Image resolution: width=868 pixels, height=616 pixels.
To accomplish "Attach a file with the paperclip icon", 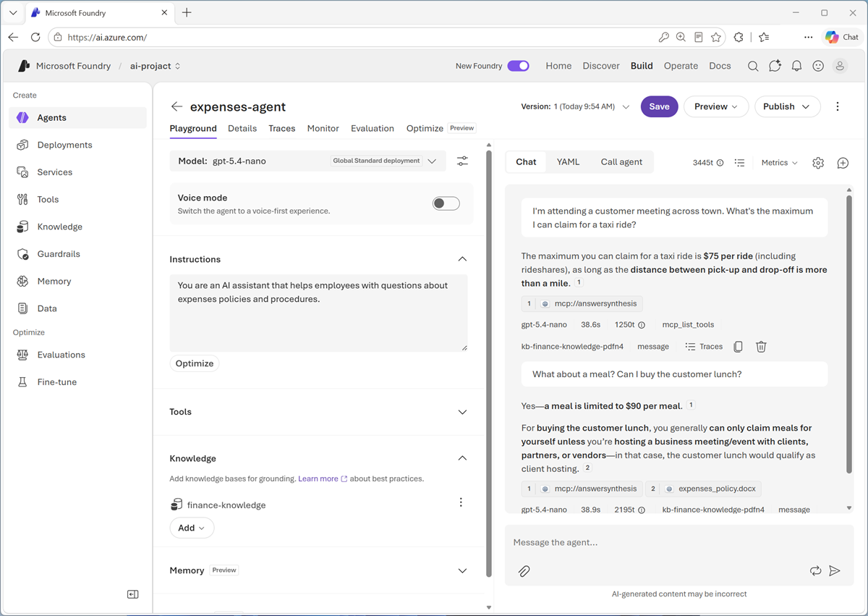I will point(524,571).
